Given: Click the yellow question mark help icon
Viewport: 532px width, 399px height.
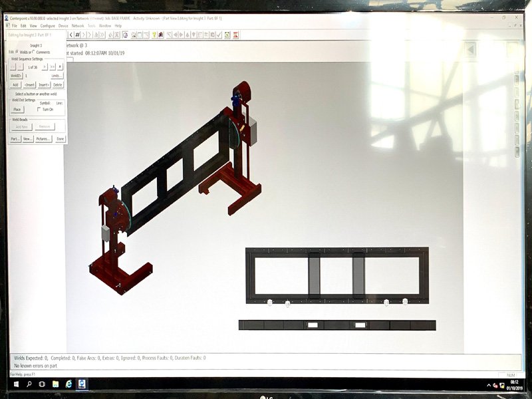Looking at the screenshot, I should click(154, 35).
